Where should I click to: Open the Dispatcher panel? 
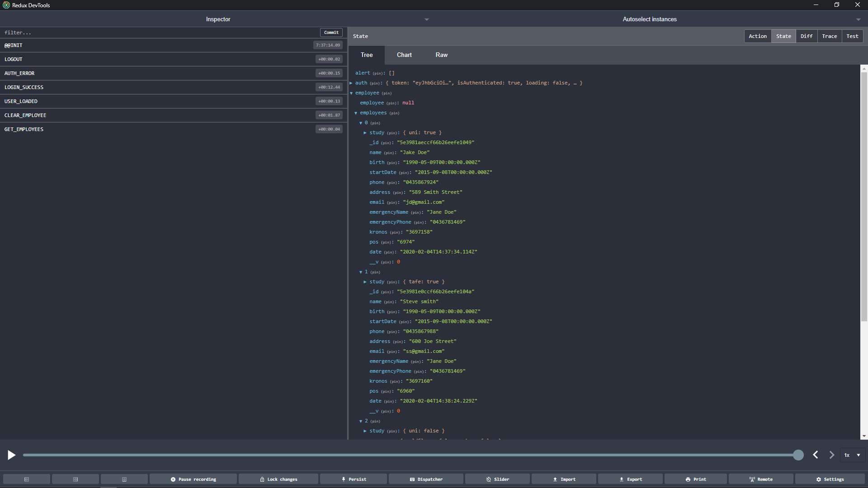pos(426,479)
